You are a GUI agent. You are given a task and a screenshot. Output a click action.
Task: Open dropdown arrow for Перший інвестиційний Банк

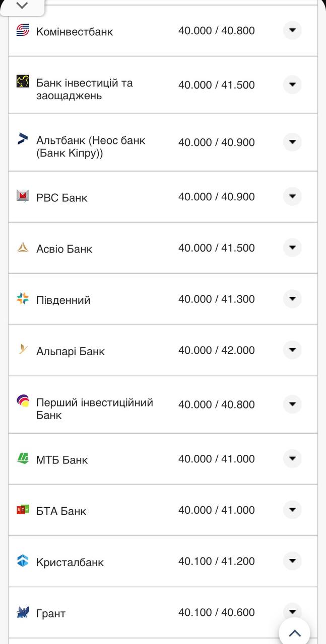[x=292, y=405]
